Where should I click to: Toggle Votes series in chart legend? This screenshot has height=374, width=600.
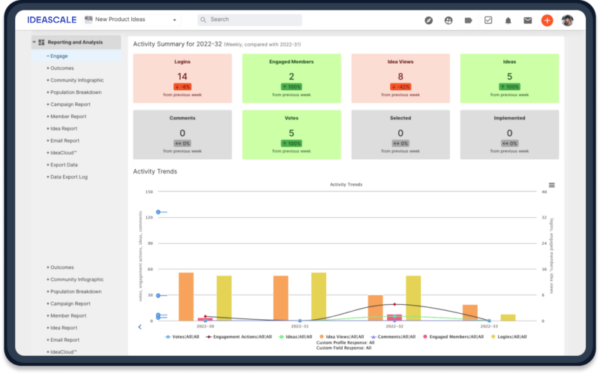(183, 337)
